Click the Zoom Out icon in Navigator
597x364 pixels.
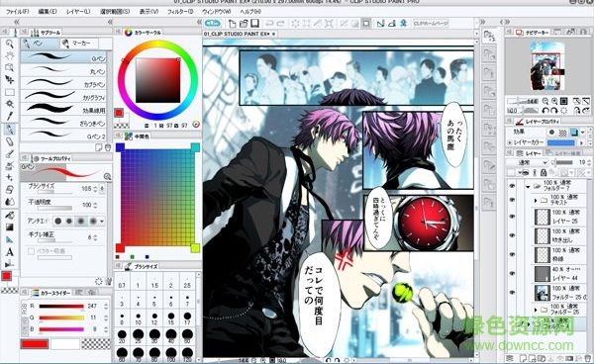546,101
